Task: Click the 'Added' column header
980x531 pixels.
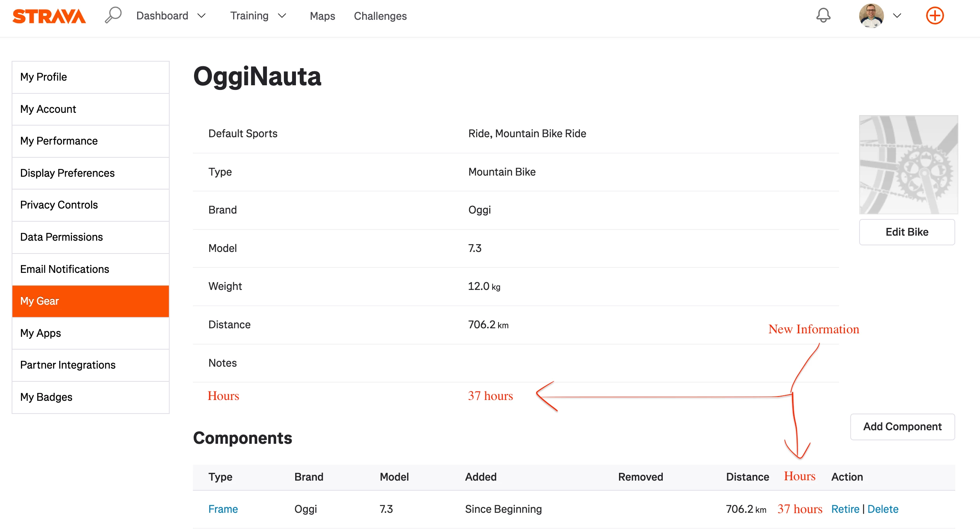Action: (481, 477)
